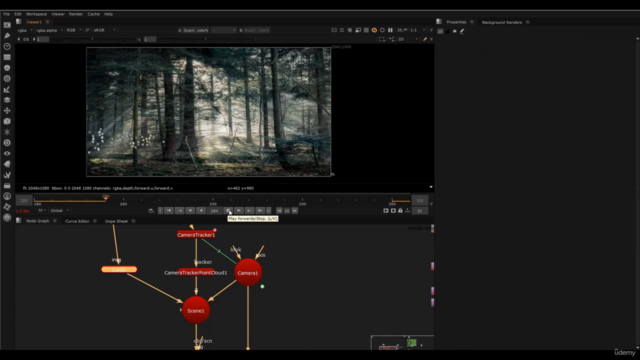Open the rgba channel layer dropdown
This screenshot has width=640, height=360.
pyautogui.click(x=25, y=30)
